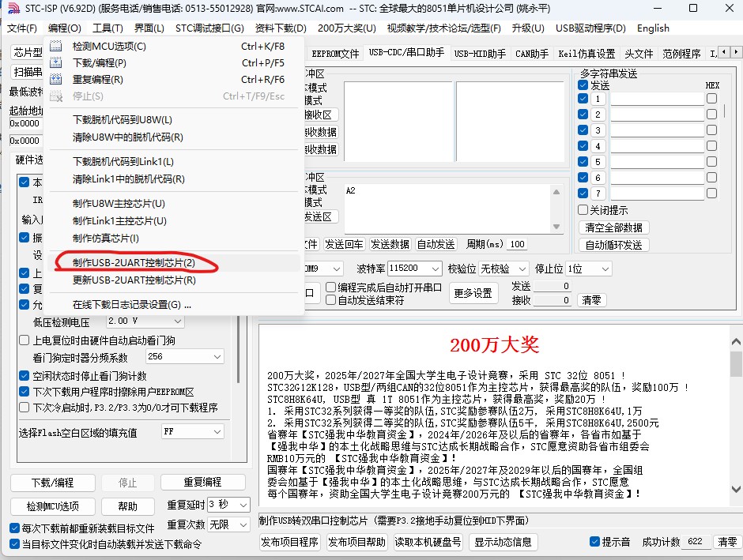Click send-area scroll up arrow

coord(556,192)
